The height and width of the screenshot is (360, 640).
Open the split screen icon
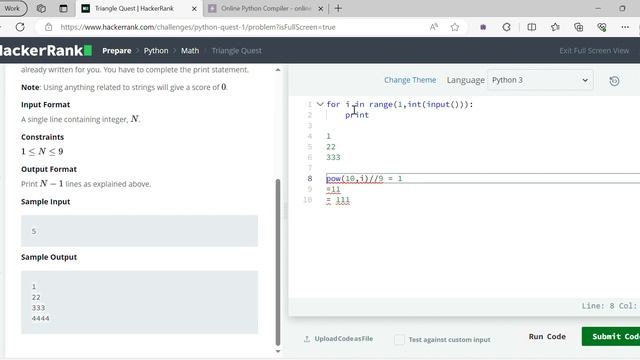(531, 27)
